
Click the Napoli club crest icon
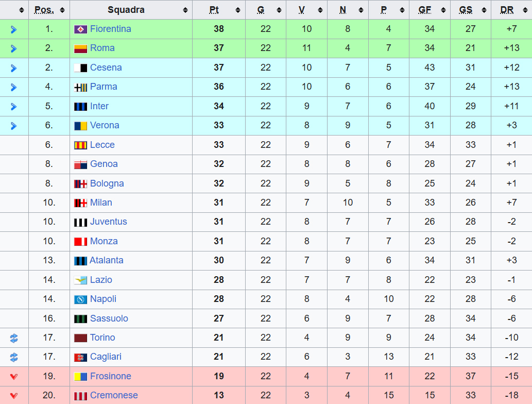(80, 299)
